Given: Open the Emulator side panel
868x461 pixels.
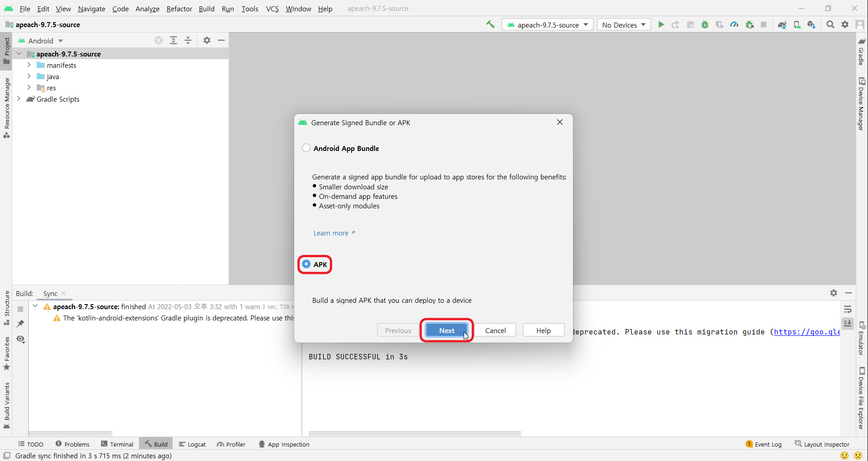Looking at the screenshot, I should point(862,339).
